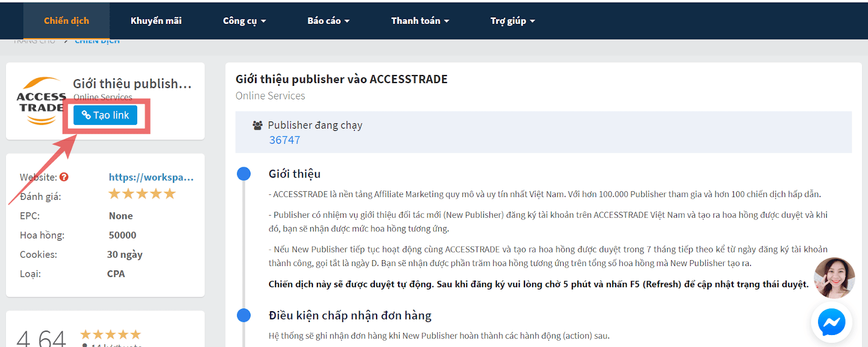Open the https://workspa... website link
This screenshot has height=347, width=868.
pyautogui.click(x=151, y=177)
